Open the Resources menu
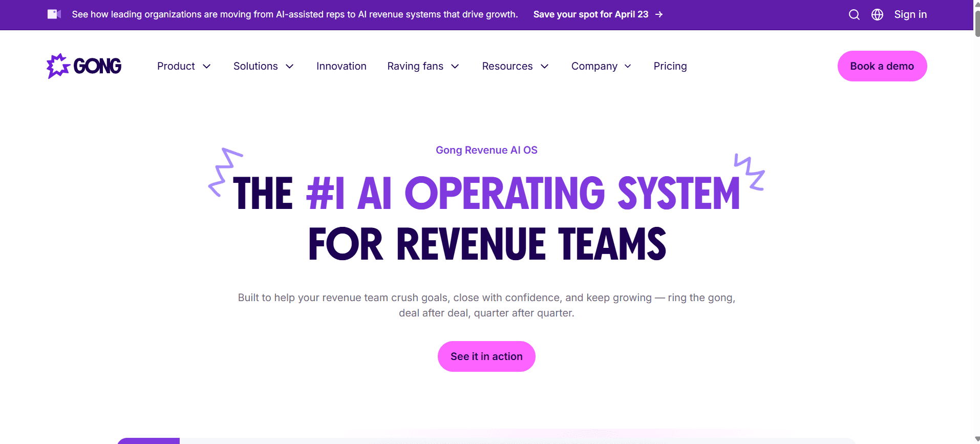Image resolution: width=980 pixels, height=444 pixels. click(x=507, y=66)
